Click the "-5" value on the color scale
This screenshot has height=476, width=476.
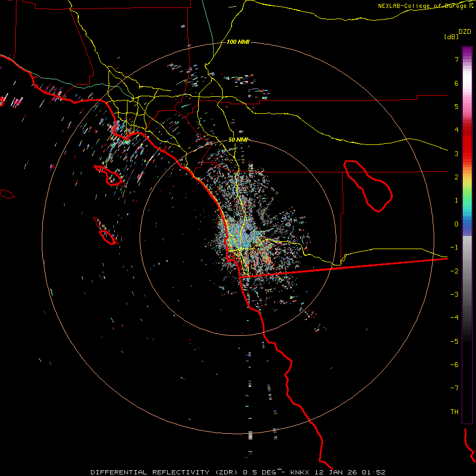coord(454,342)
